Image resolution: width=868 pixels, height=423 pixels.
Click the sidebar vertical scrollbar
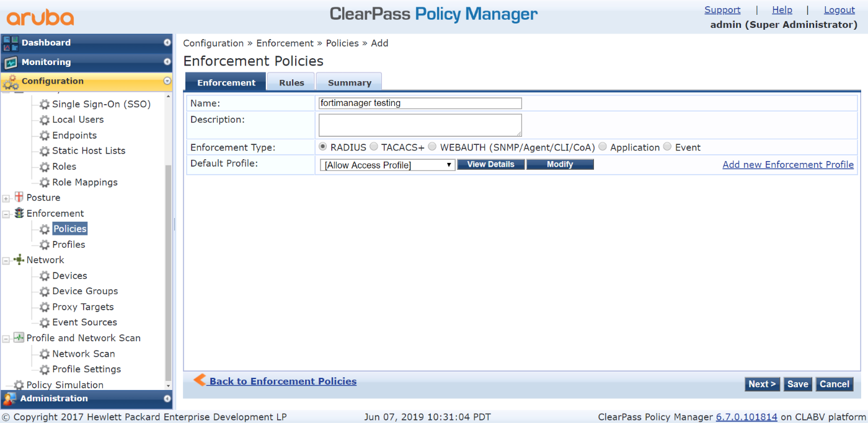pos(169,273)
